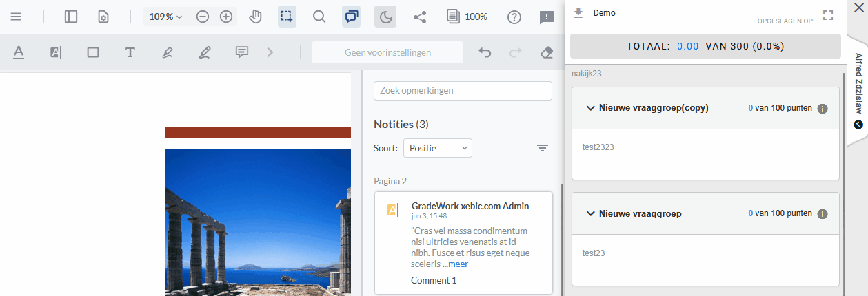868x296 pixels.
Task: Click the jun 3, 15:48 timestamp
Action: pyautogui.click(x=429, y=215)
